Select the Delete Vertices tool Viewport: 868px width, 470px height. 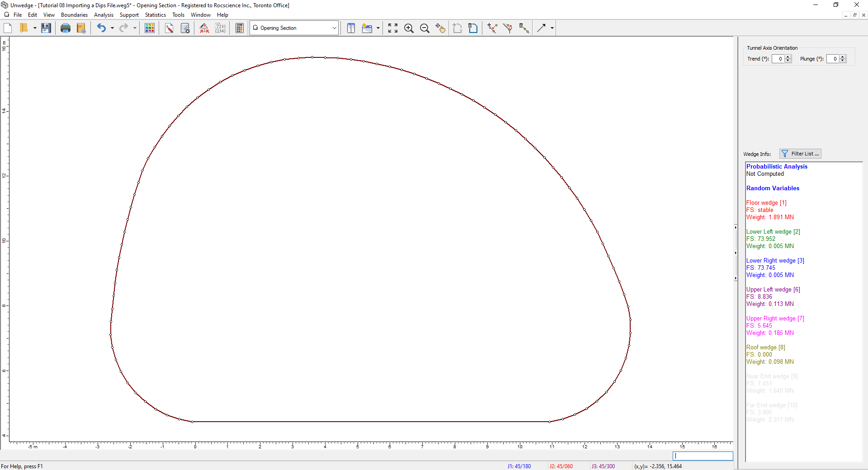click(x=524, y=28)
